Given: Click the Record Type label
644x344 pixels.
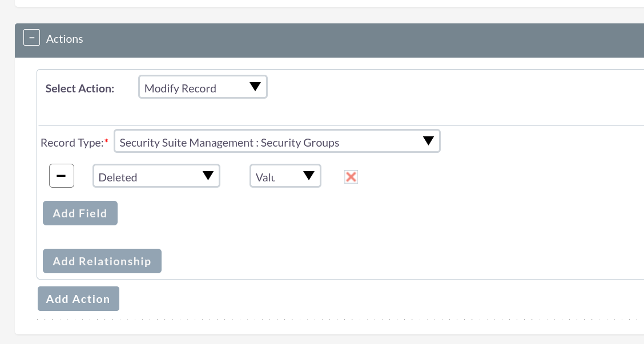Looking at the screenshot, I should [x=71, y=143].
